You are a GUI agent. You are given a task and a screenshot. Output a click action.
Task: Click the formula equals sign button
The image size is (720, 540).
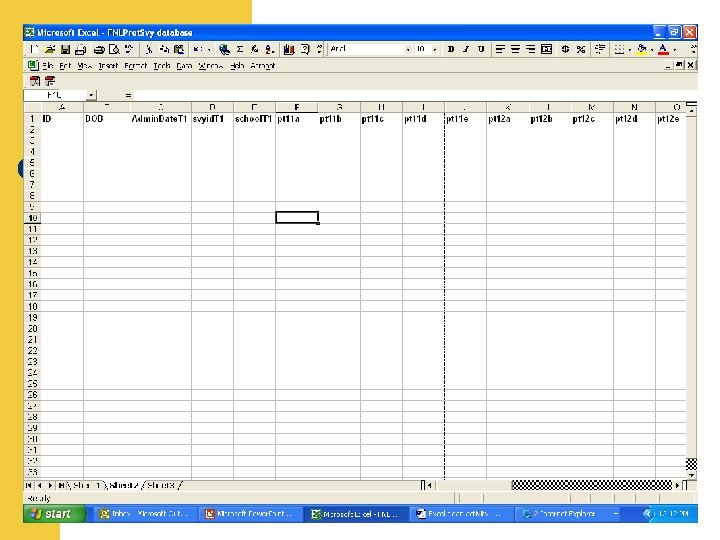(128, 95)
